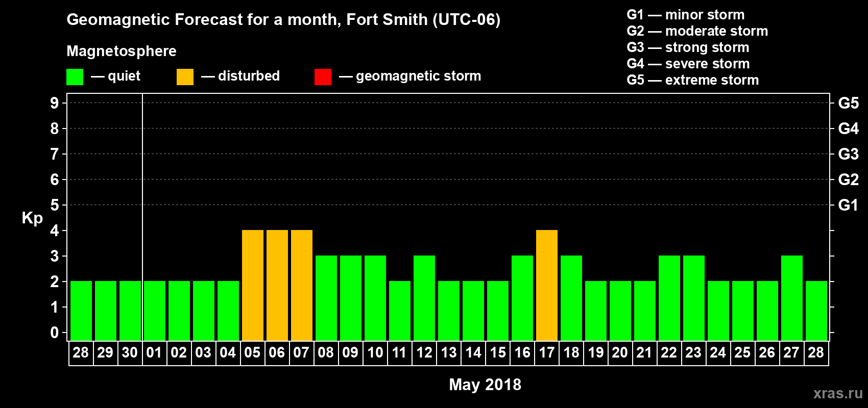Click the green bar for May 12
The height and width of the screenshot is (408, 868).
424,298
